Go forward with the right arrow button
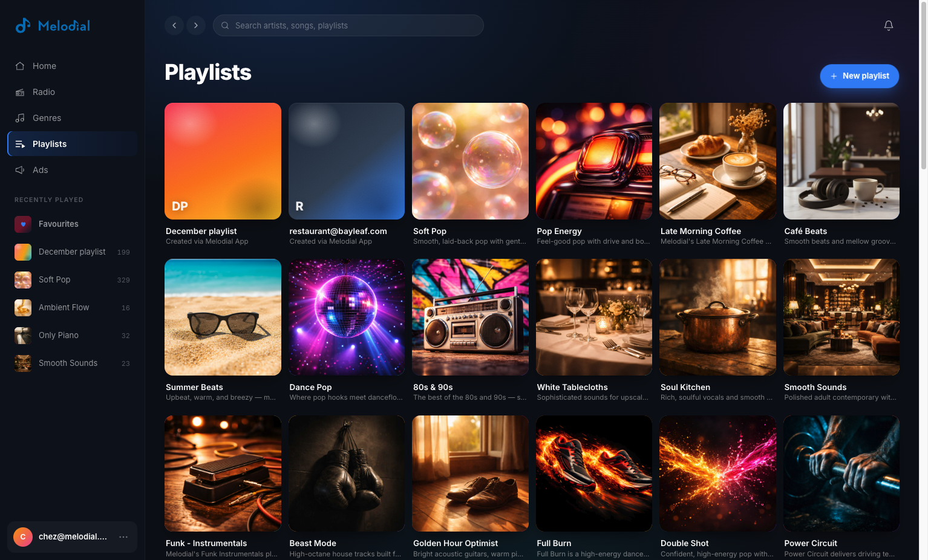Image resolution: width=928 pixels, height=560 pixels. pos(196,25)
